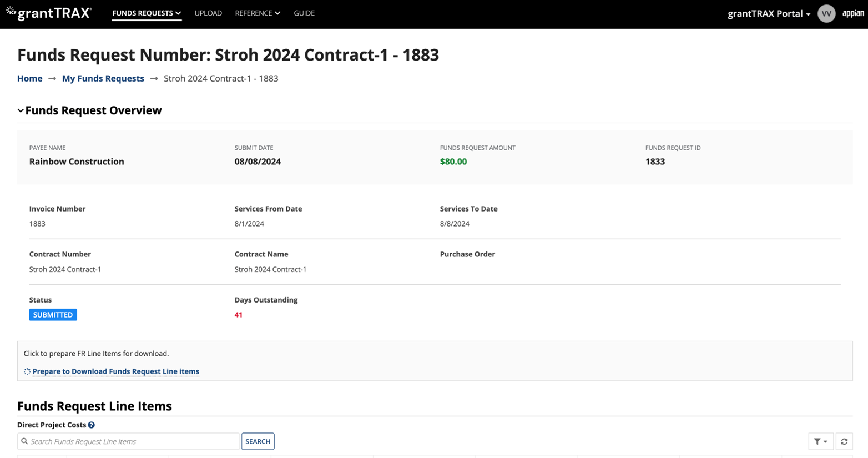Click the Search button
This screenshot has height=458, width=868.
coord(258,441)
